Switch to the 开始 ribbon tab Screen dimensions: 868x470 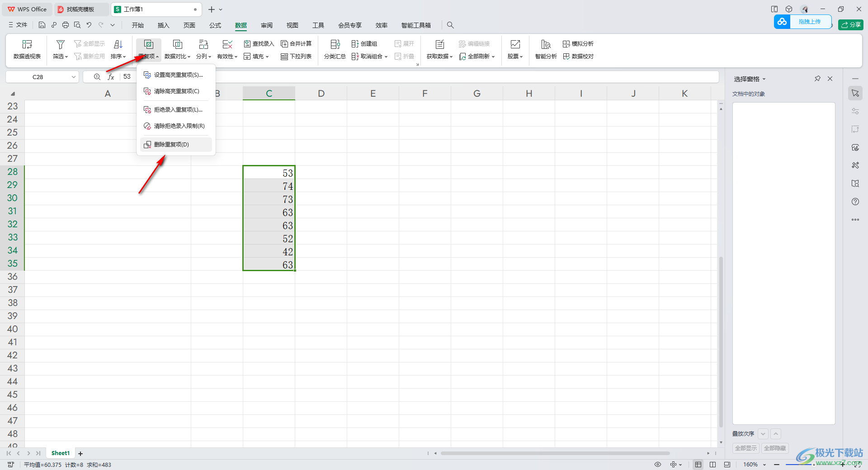[x=138, y=25]
